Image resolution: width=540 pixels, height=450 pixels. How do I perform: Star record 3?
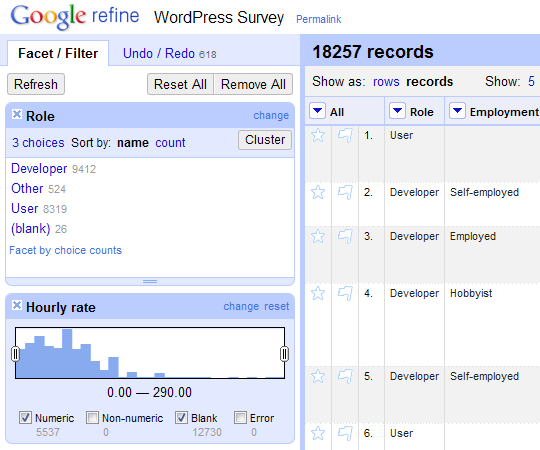click(x=318, y=237)
